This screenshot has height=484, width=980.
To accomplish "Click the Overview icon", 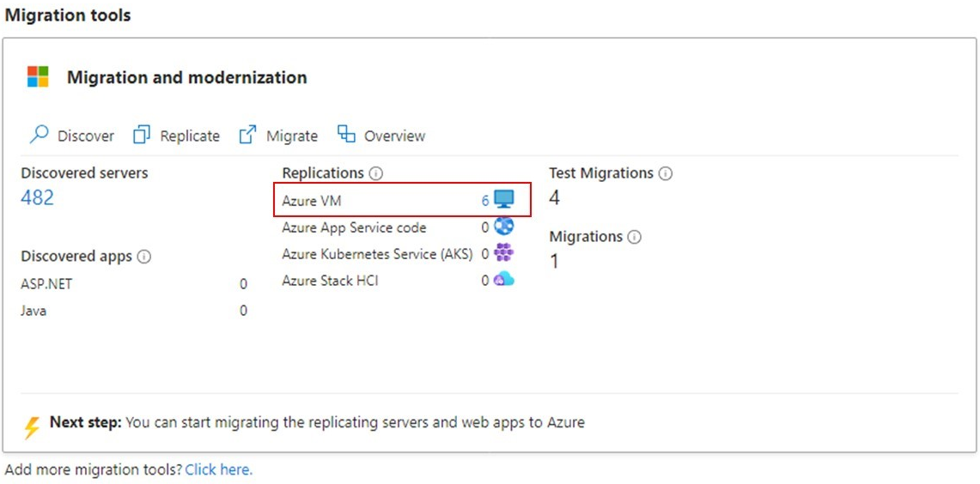I will click(346, 134).
